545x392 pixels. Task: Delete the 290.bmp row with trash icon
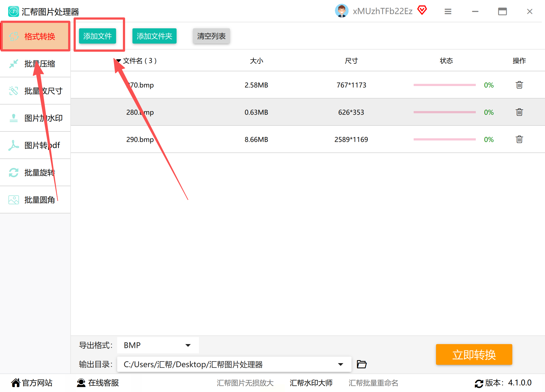[x=519, y=139]
